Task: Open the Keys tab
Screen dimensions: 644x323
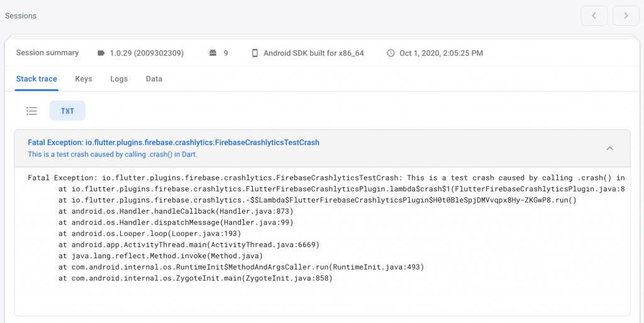Action: coord(84,79)
